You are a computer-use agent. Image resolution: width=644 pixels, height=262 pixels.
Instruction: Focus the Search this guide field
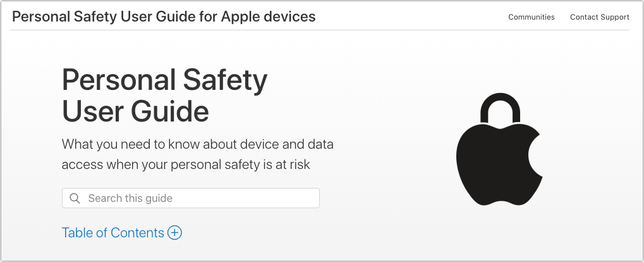click(191, 198)
